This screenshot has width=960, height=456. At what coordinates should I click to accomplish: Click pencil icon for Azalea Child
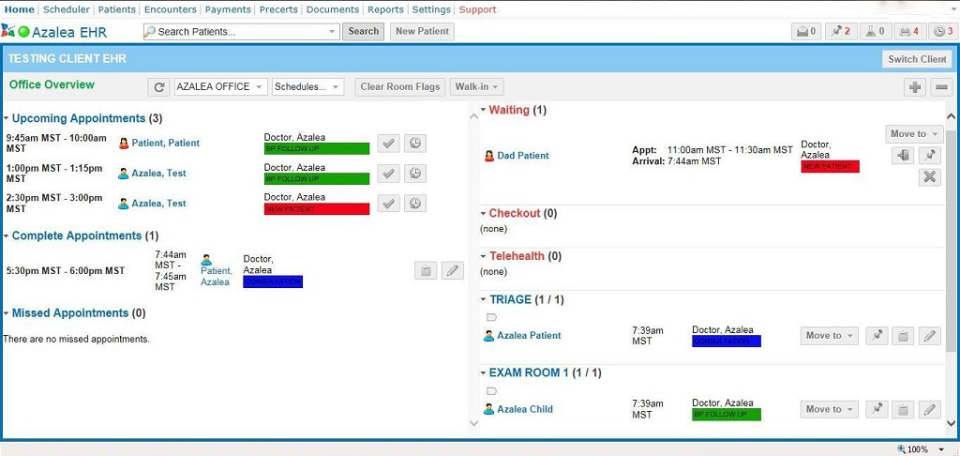click(x=930, y=409)
